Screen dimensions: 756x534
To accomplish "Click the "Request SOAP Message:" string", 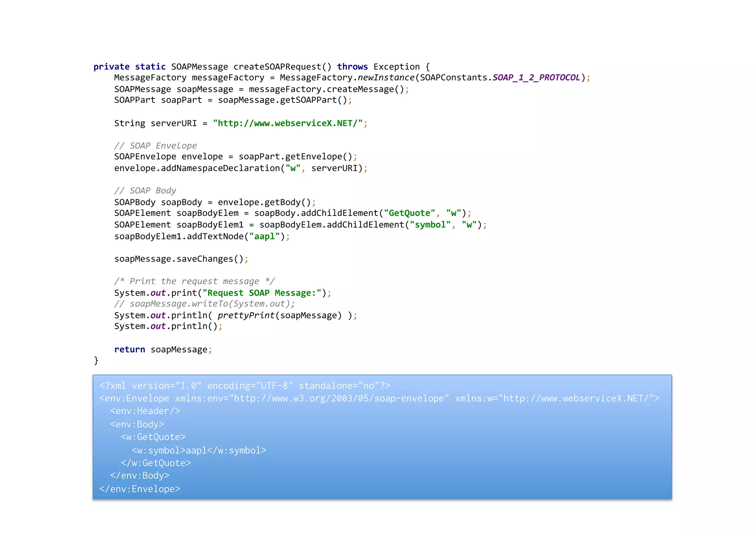I will point(262,293).
